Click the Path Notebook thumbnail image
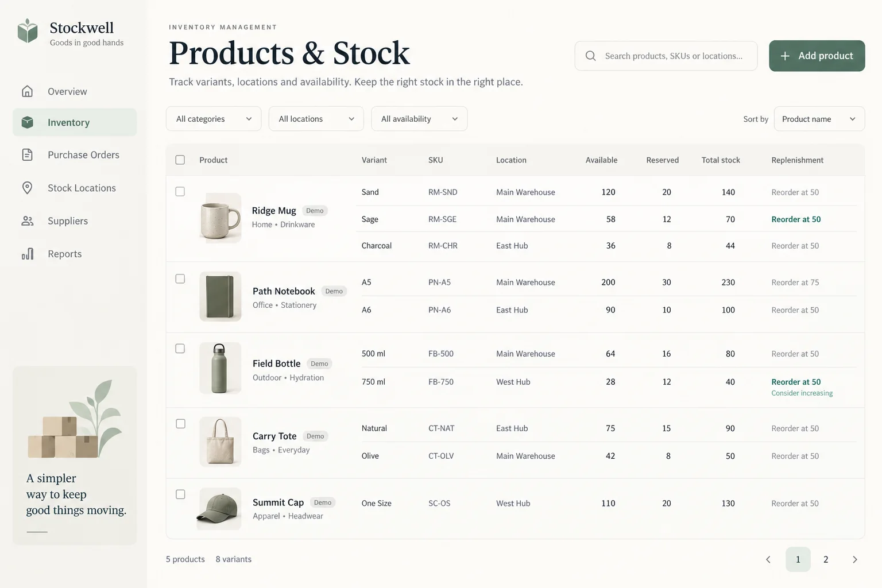Screen dimensions: 882x588 220,296
